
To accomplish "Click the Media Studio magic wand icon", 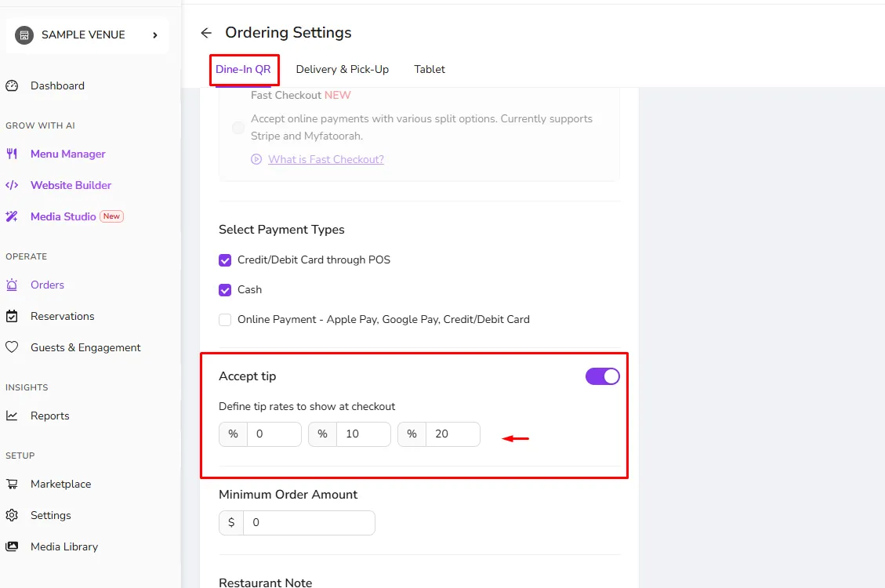I will (12, 216).
